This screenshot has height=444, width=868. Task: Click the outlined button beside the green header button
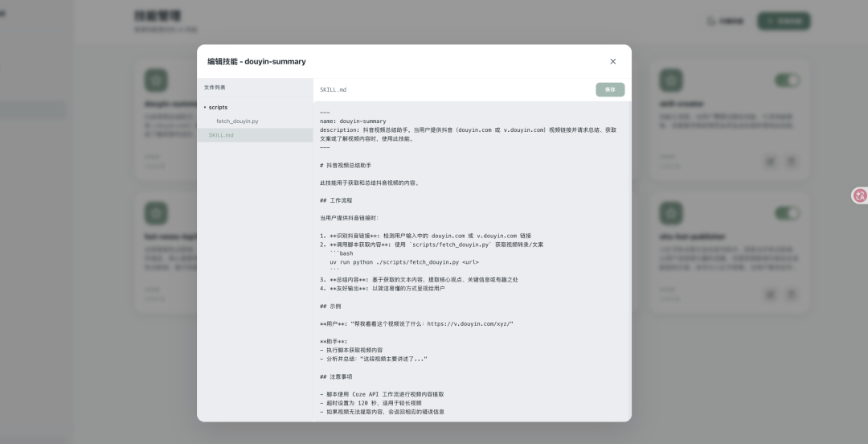[x=725, y=21]
